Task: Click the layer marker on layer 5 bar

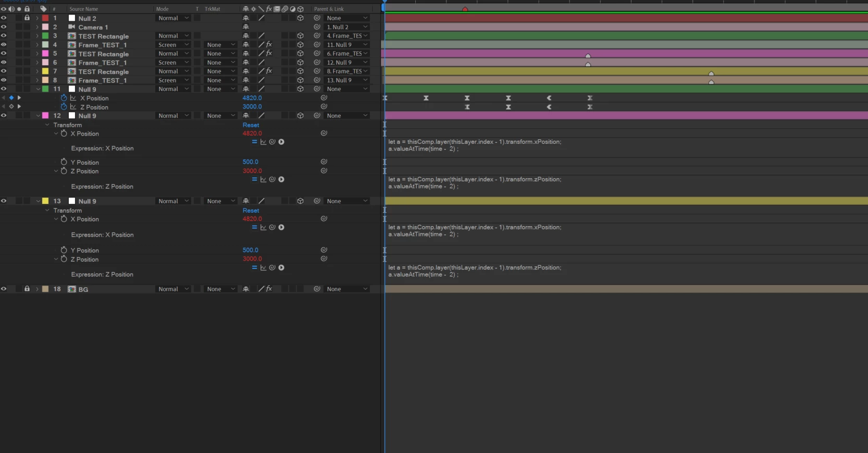Action: click(x=588, y=56)
